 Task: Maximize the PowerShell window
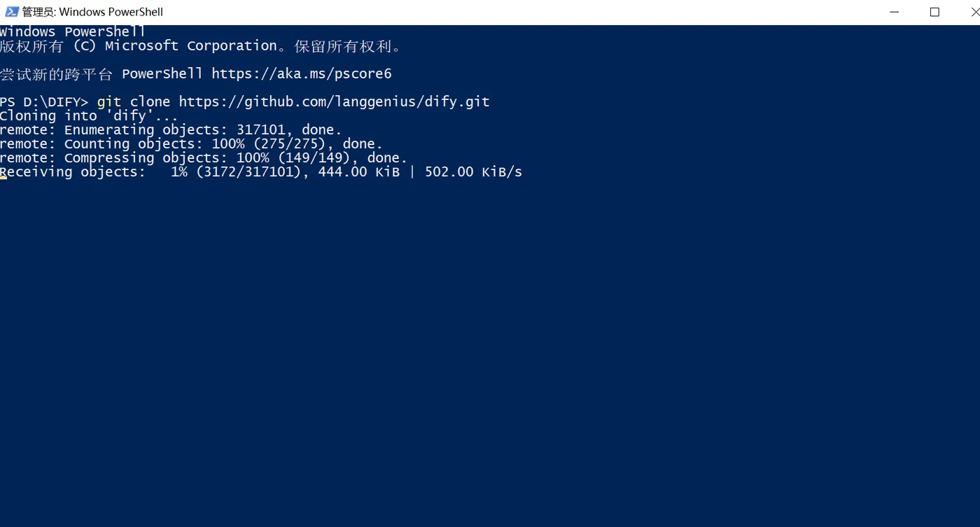click(934, 12)
